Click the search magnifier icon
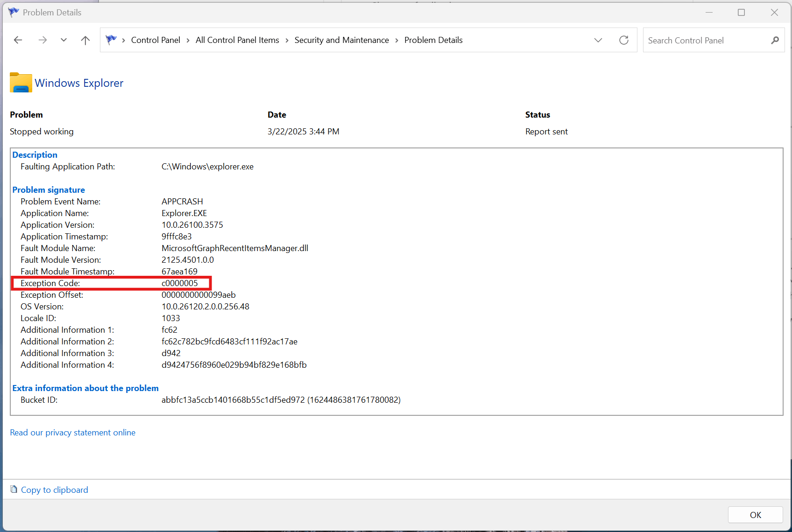The height and width of the screenshot is (532, 792). pyautogui.click(x=775, y=41)
